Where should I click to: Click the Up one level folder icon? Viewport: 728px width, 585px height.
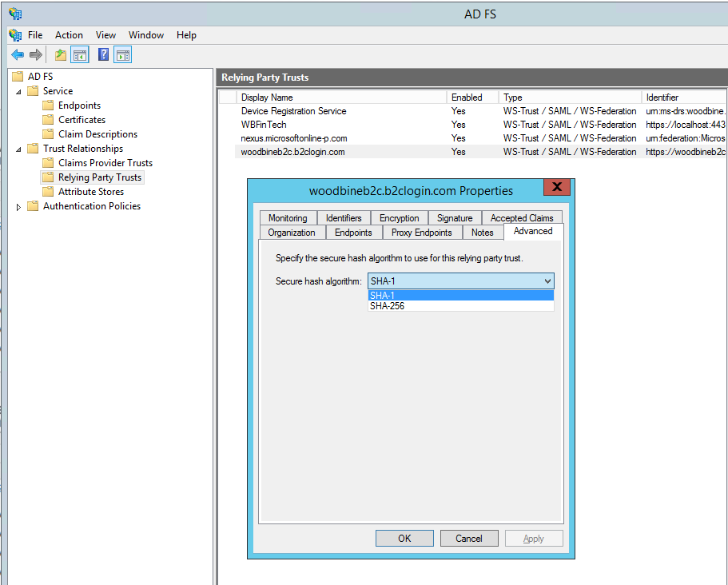[61, 55]
